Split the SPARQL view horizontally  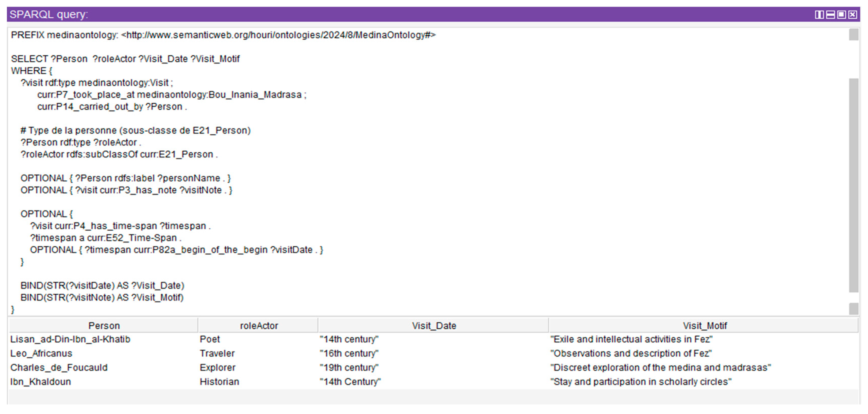click(831, 14)
